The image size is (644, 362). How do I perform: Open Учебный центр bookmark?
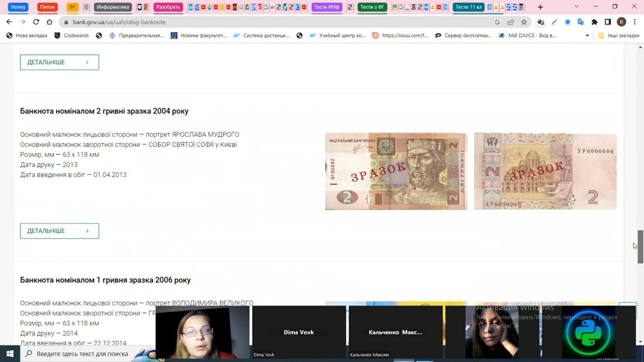click(338, 36)
